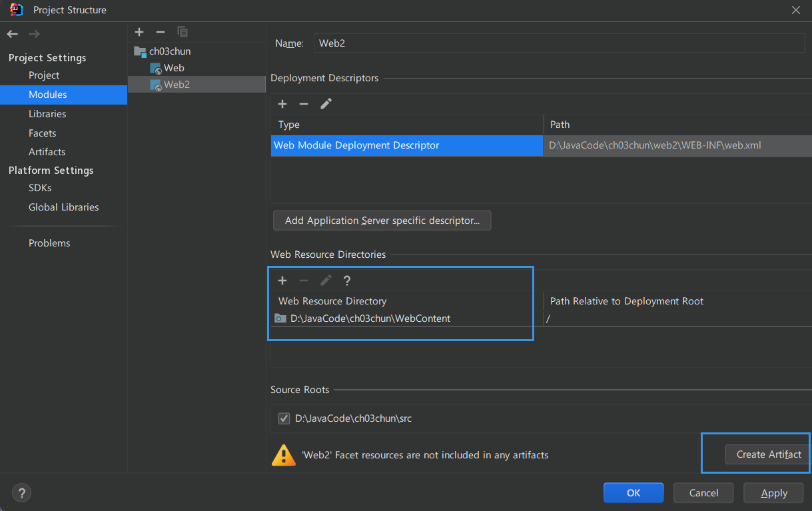The image size is (812, 511).
Task: Toggle the D:\JavaCode\ch03chun\src source root checkbox
Action: tap(284, 419)
